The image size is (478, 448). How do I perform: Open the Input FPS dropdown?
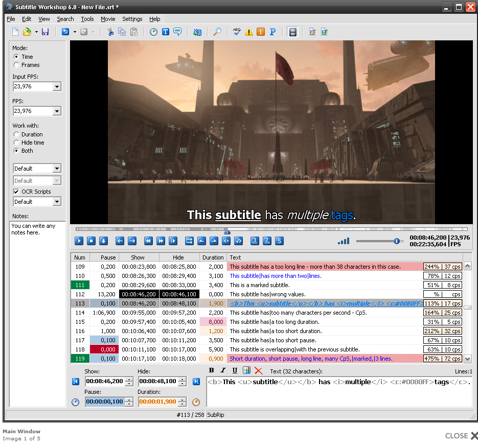pyautogui.click(x=57, y=86)
